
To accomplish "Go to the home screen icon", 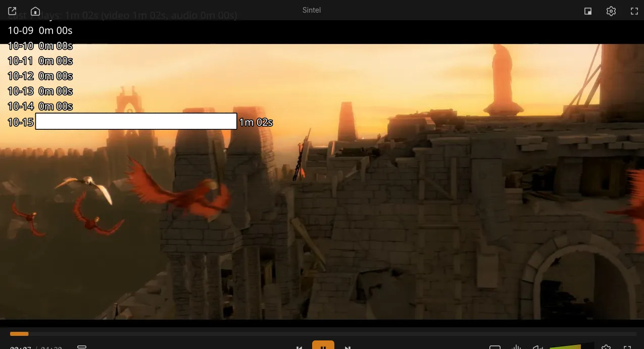I will pyautogui.click(x=35, y=11).
